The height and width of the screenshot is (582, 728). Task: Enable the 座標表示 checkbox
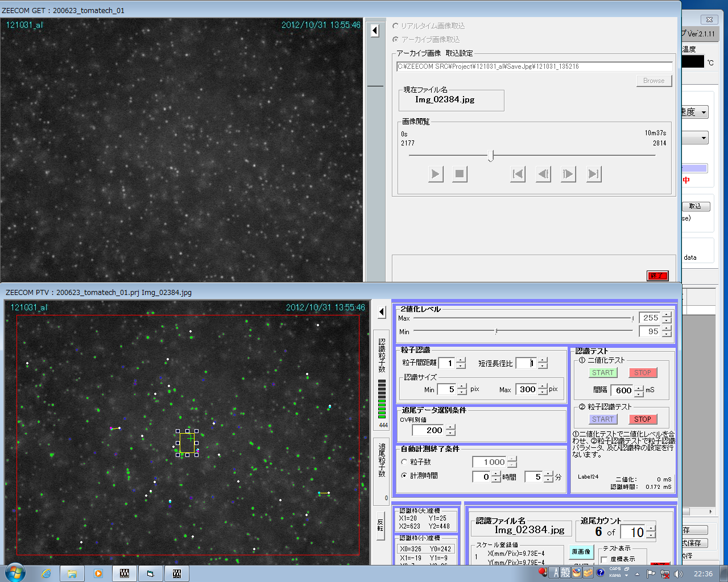(605, 559)
